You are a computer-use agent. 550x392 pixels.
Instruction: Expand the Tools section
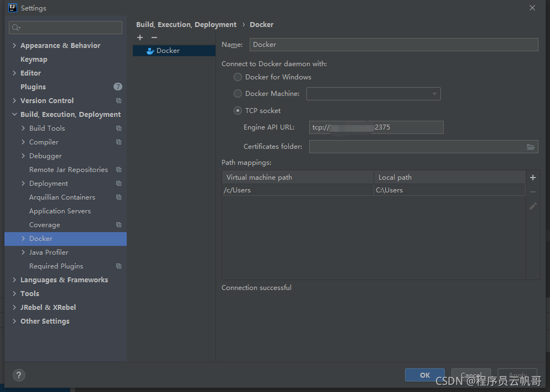click(14, 293)
